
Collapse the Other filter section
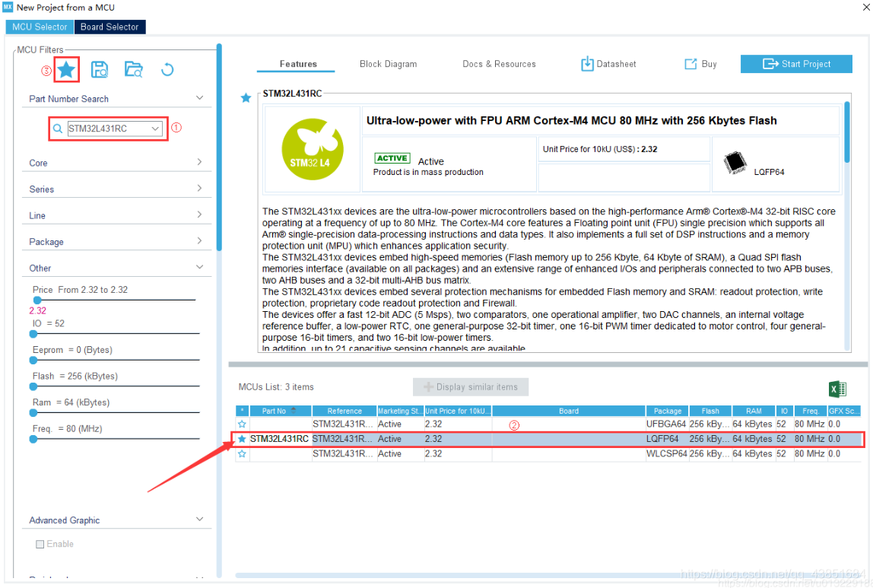(x=199, y=267)
